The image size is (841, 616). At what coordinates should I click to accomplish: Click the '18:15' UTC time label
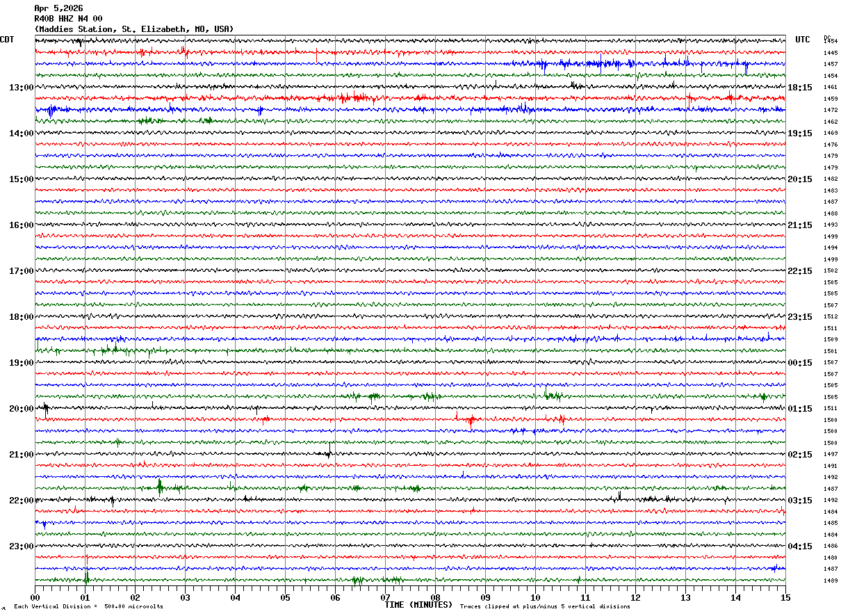[x=800, y=88]
